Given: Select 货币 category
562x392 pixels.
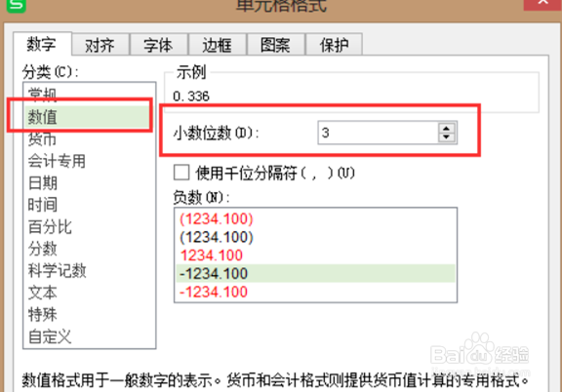Looking at the screenshot, I should coord(89,139).
